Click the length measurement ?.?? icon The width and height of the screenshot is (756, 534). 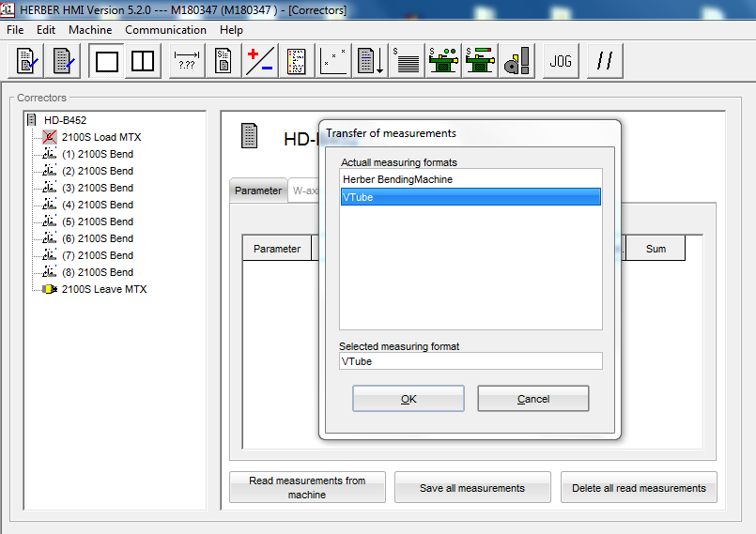point(187,62)
